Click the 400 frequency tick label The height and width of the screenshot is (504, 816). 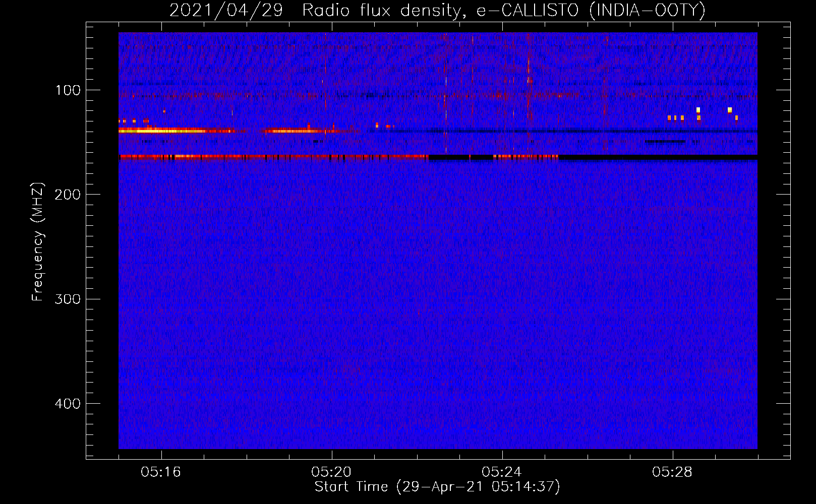67,404
